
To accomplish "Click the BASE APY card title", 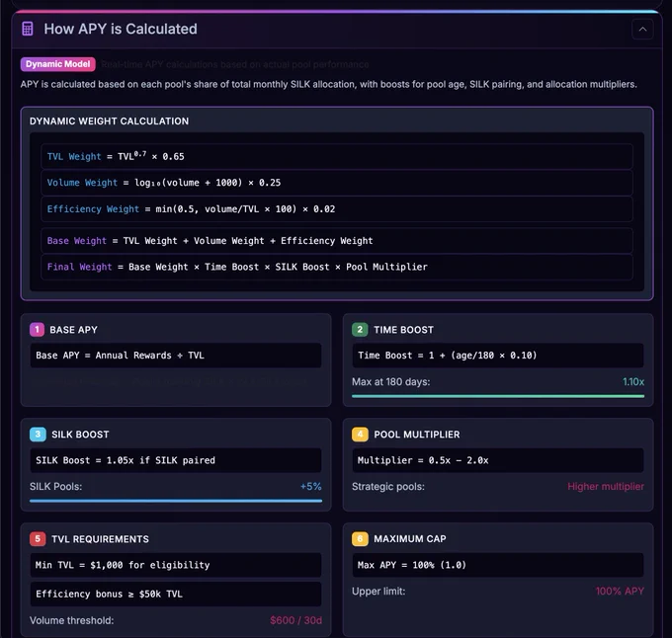I will [x=74, y=330].
